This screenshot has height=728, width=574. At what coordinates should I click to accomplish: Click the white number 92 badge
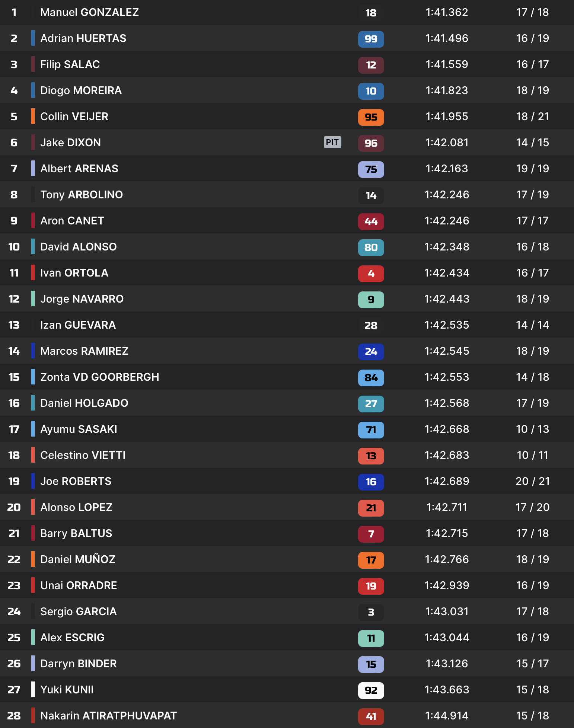[x=371, y=690]
